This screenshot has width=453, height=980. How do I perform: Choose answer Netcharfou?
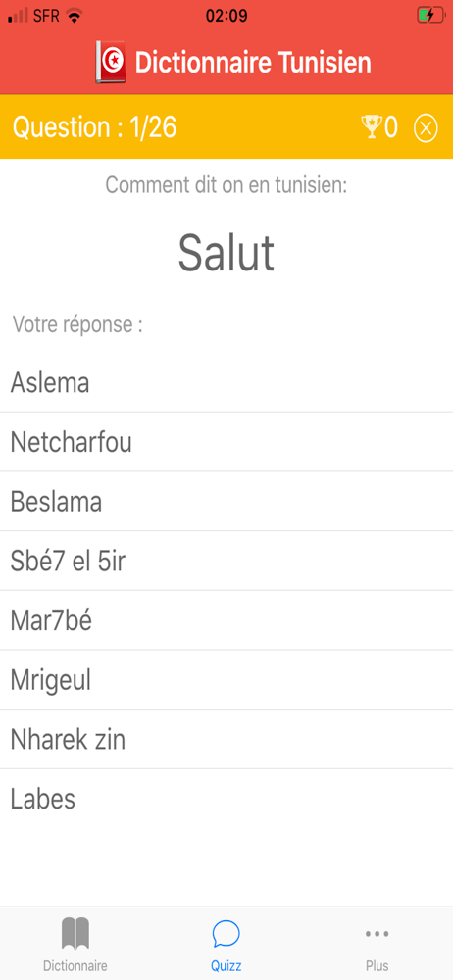226,442
